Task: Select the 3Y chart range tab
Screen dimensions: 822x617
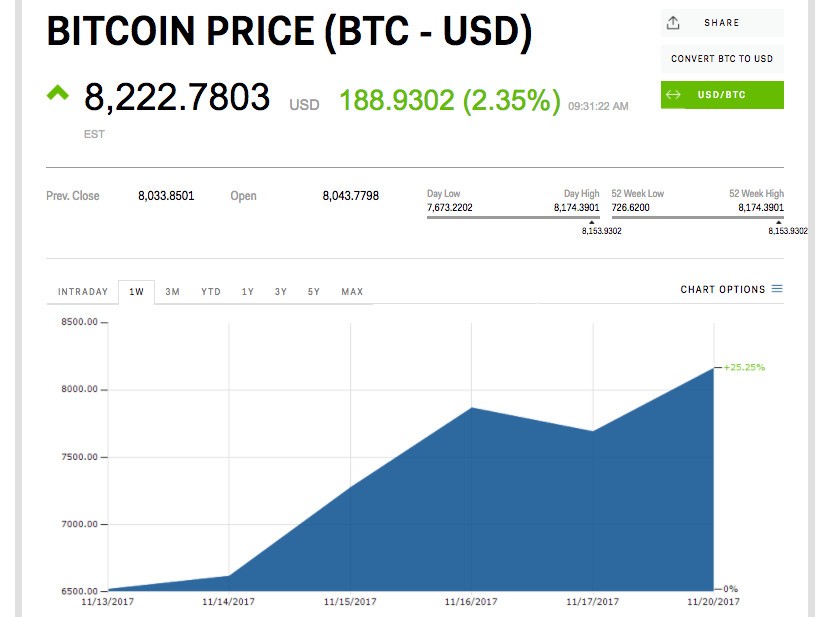Action: [281, 292]
